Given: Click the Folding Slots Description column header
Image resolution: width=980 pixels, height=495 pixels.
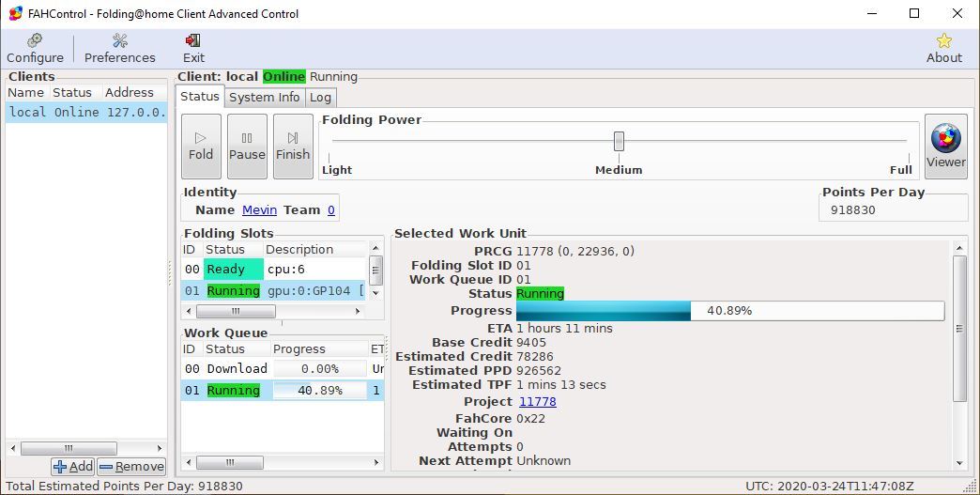Looking at the screenshot, I should click(x=314, y=249).
